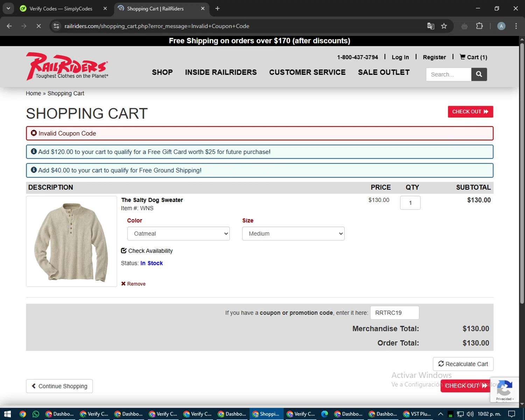Open the Windows notification center
Viewport: 525px width, 420px height.
point(512,414)
